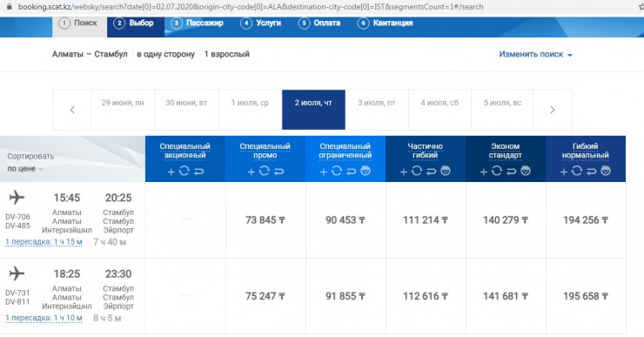Select date 4 июля, сб

pyautogui.click(x=439, y=110)
